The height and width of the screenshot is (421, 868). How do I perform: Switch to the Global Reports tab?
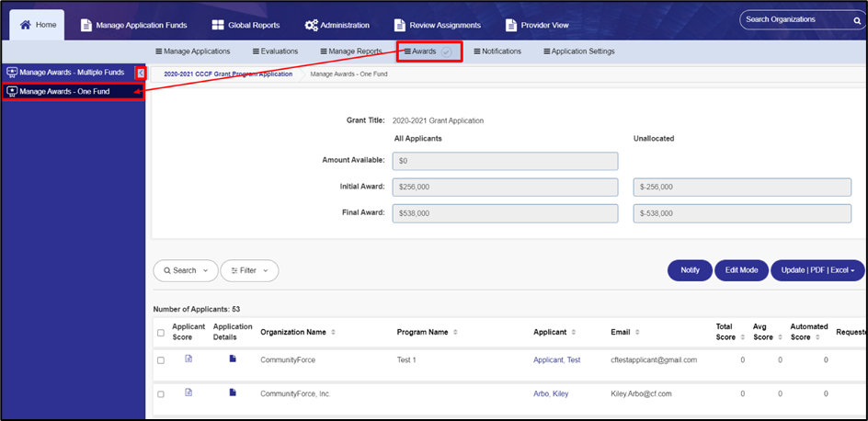point(246,26)
